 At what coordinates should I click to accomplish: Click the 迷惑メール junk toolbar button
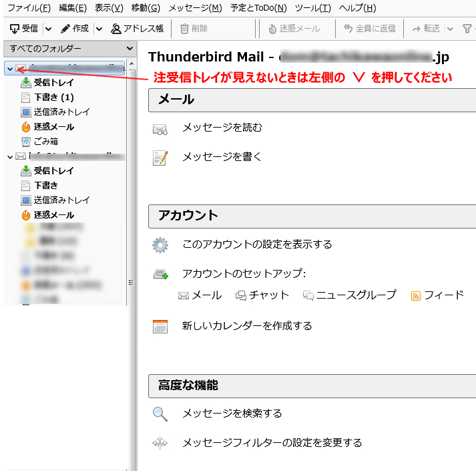click(294, 29)
